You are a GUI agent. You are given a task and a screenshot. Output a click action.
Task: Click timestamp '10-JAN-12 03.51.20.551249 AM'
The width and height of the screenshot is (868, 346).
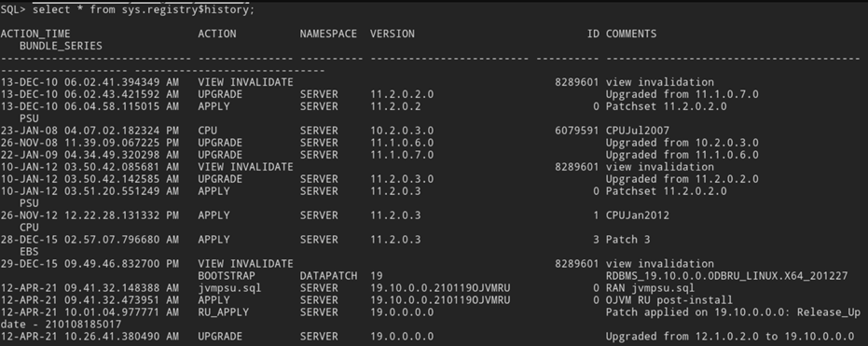90,191
